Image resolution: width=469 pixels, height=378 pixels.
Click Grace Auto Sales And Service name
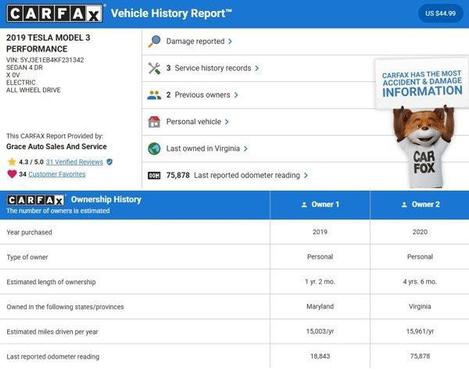(56, 147)
